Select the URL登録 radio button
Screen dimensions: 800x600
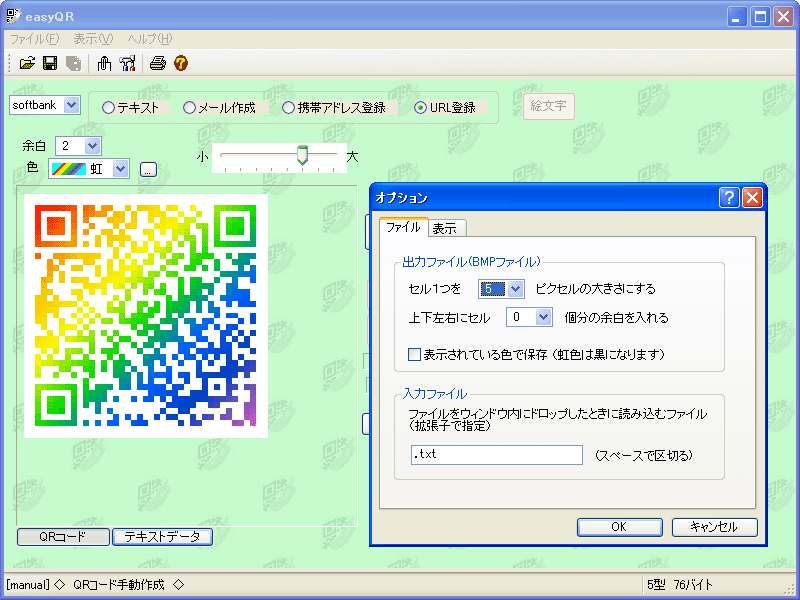(420, 108)
